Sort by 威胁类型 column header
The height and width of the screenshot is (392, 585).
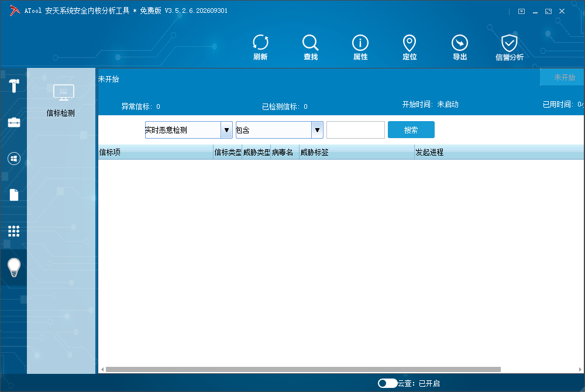point(256,152)
